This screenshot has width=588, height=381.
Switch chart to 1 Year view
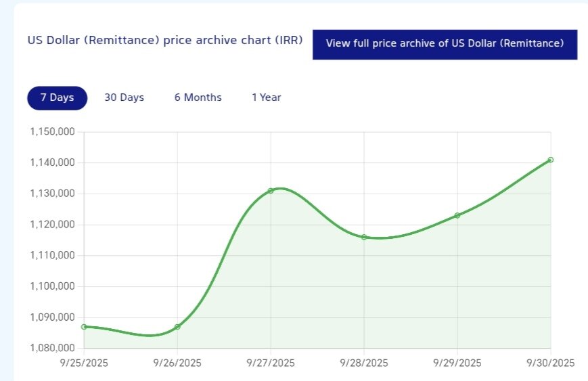[266, 97]
